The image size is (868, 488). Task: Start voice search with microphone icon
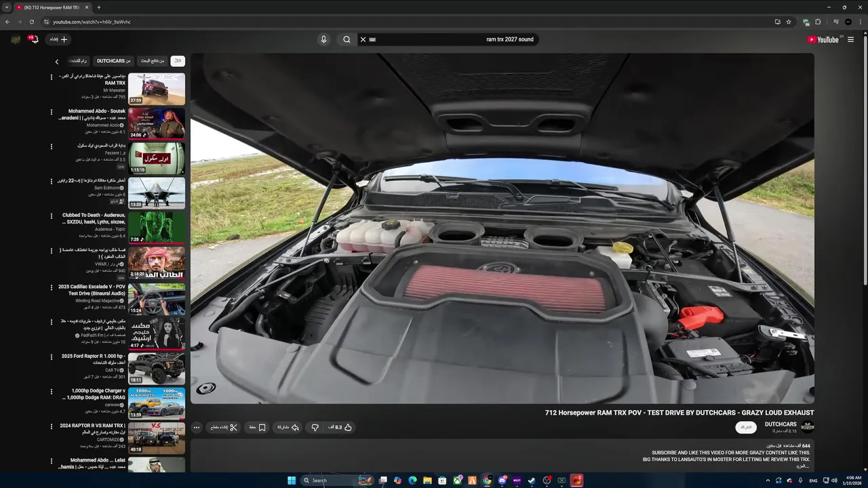323,39
